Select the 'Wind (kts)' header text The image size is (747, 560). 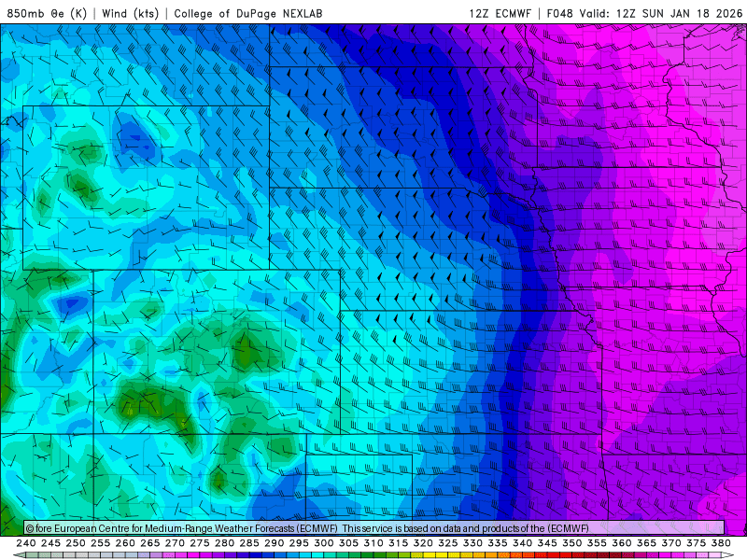pyautogui.click(x=131, y=13)
